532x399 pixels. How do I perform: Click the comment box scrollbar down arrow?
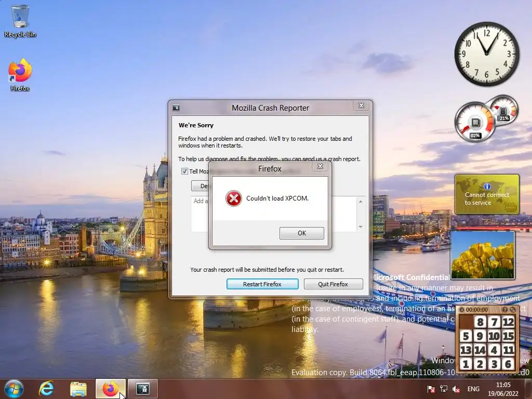click(361, 227)
